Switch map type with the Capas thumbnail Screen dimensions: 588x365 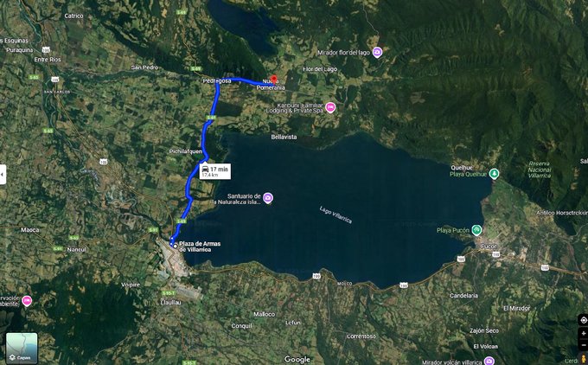(22, 348)
